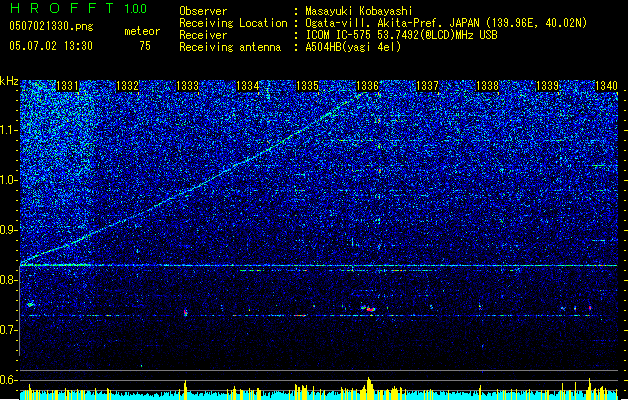Click time marker 1333
The height and width of the screenshot is (400, 629).
coord(187,86)
